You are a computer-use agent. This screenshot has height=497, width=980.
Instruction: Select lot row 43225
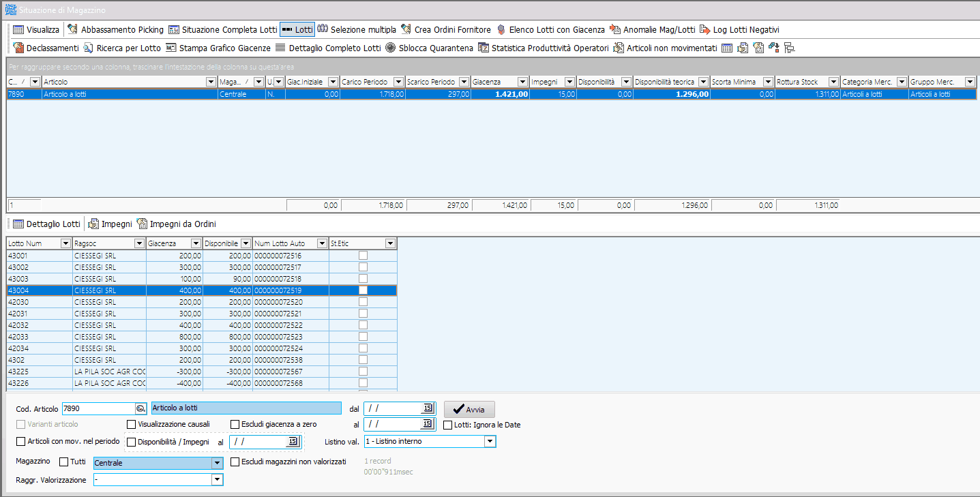point(202,371)
